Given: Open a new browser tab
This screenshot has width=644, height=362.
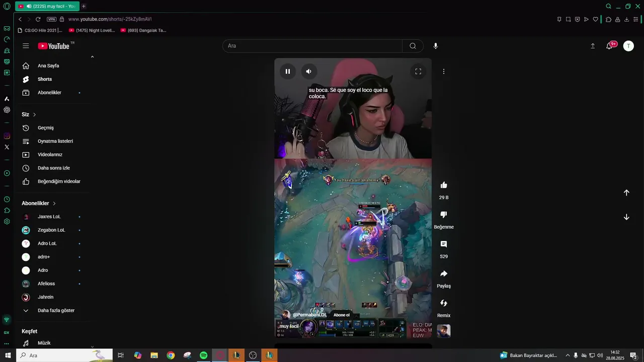Looking at the screenshot, I should 84,6.
